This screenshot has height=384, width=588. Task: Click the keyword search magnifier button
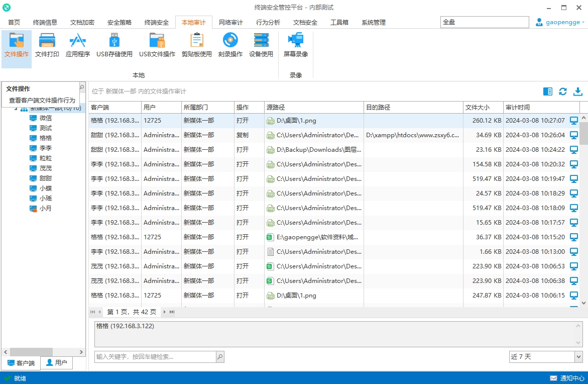220,356
